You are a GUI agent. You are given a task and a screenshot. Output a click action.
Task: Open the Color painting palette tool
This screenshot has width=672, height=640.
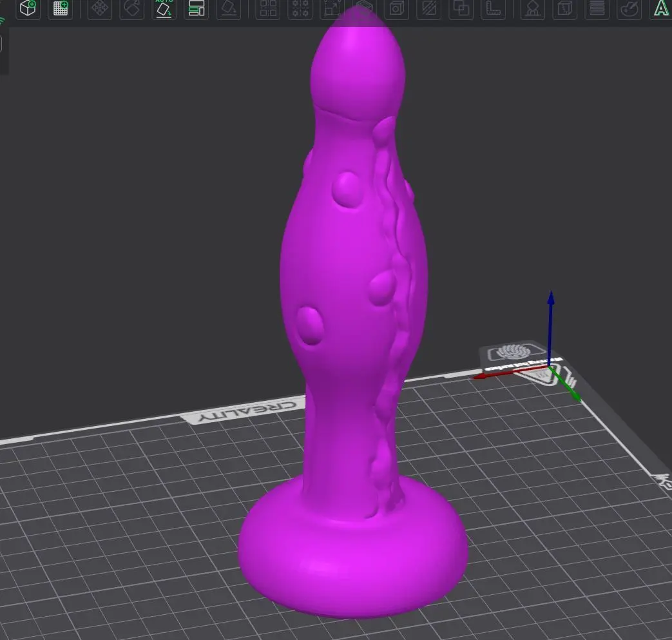click(x=629, y=8)
